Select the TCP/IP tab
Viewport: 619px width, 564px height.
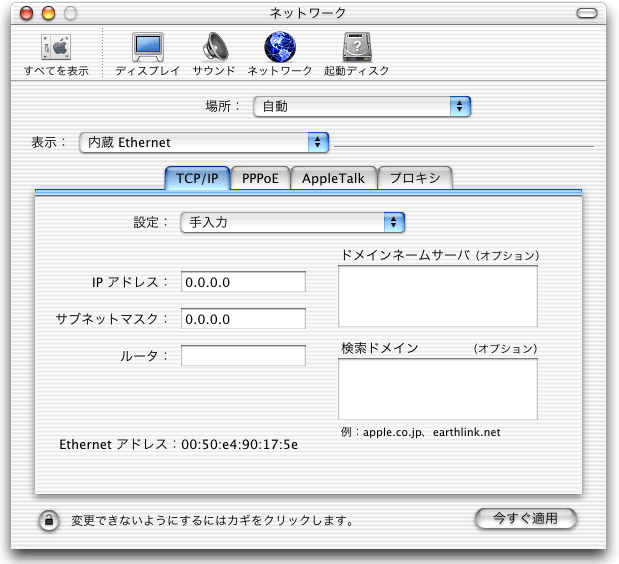[197, 178]
